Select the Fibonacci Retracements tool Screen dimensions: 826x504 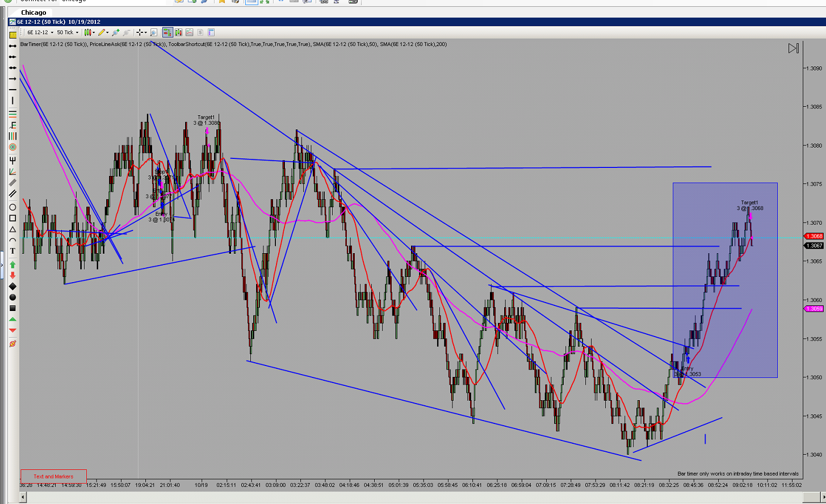(x=12, y=114)
